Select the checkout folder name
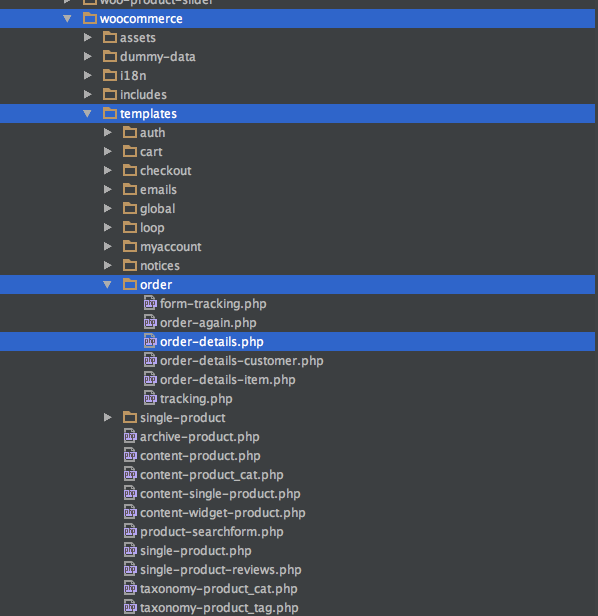 166,170
